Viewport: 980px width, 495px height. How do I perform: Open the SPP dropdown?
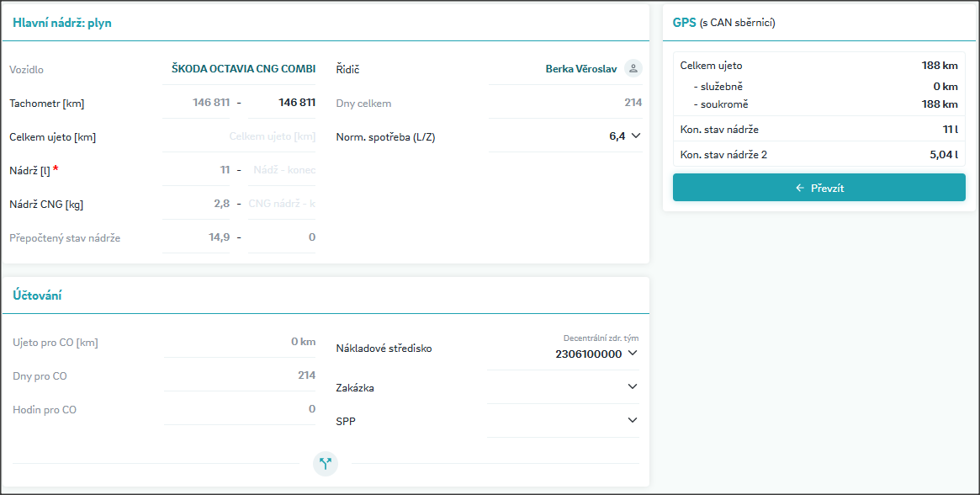point(633,421)
